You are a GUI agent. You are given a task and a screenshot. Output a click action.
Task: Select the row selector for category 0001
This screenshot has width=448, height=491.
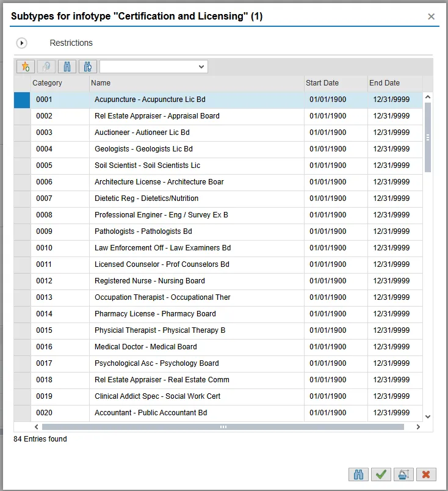point(23,100)
